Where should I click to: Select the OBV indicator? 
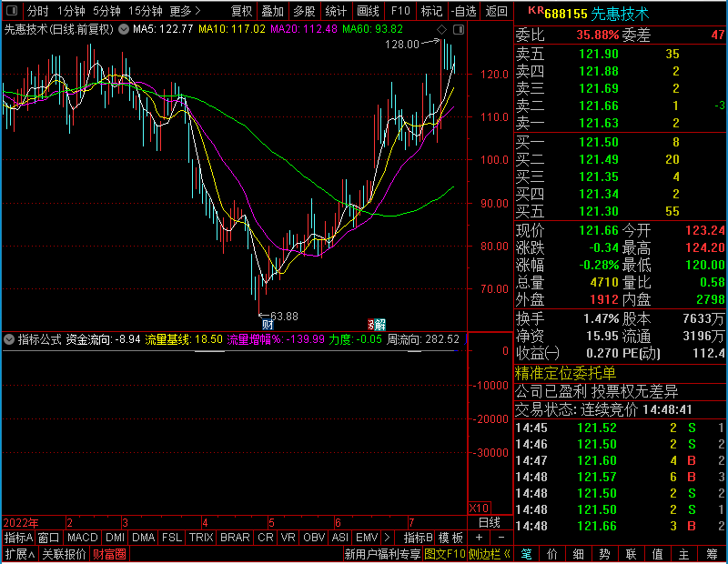coord(313,538)
